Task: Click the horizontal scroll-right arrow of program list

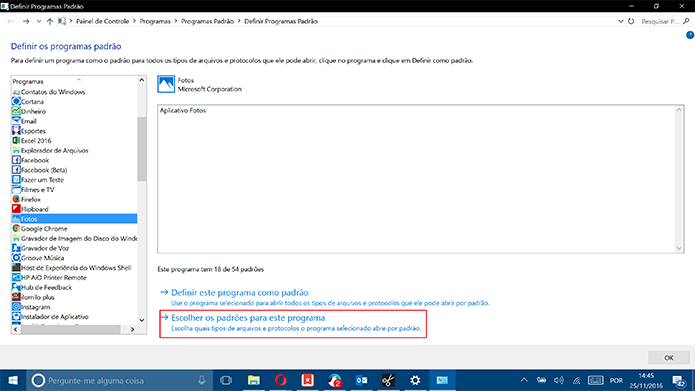Action: (x=132, y=329)
